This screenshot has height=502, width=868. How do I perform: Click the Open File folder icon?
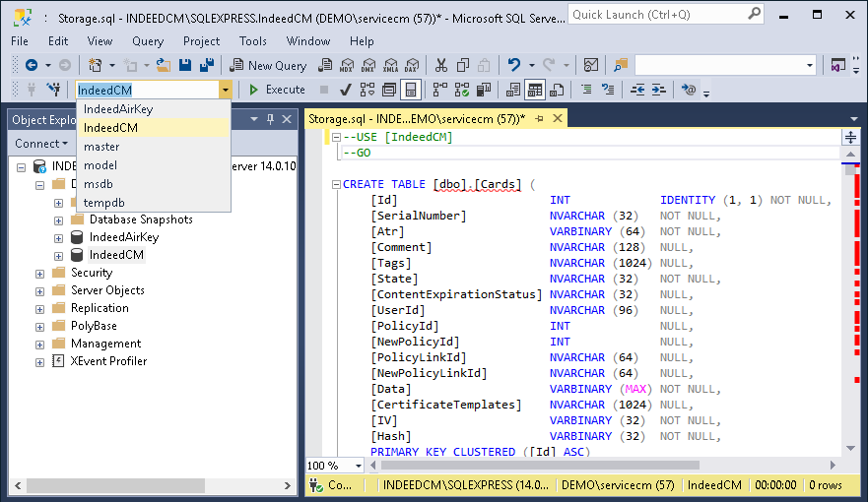pyautogui.click(x=164, y=65)
